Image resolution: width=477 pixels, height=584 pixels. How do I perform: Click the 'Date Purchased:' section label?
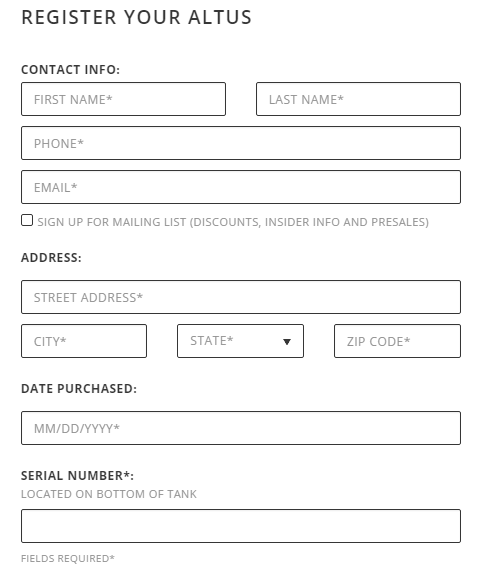[79, 388]
